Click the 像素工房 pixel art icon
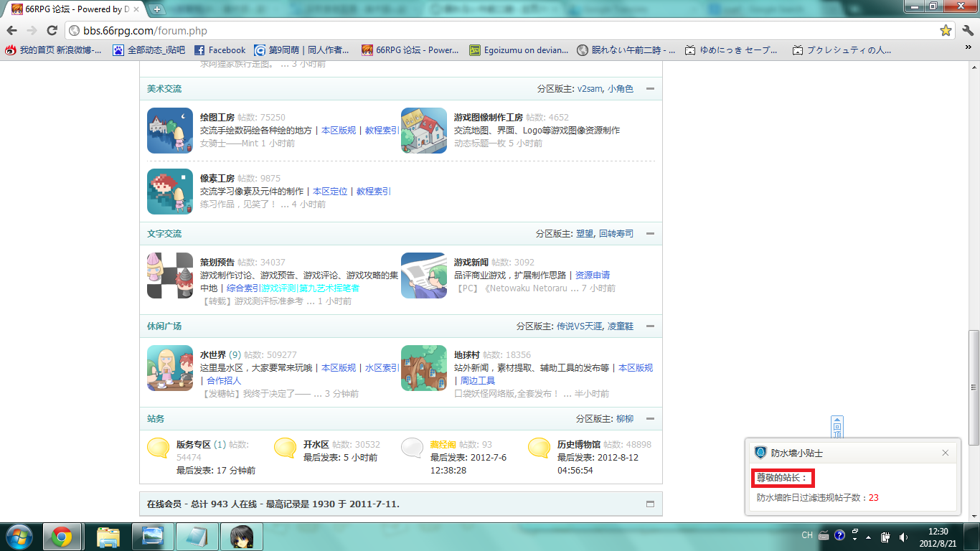980x551 pixels. (170, 192)
